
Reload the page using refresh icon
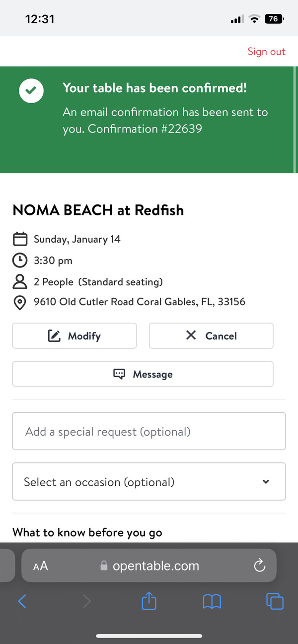[259, 566]
